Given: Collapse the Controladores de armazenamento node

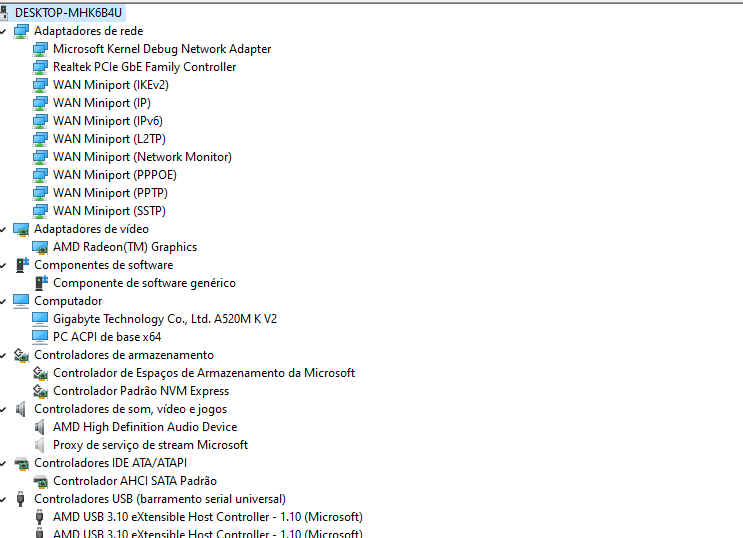Looking at the screenshot, I should click(x=3, y=356).
